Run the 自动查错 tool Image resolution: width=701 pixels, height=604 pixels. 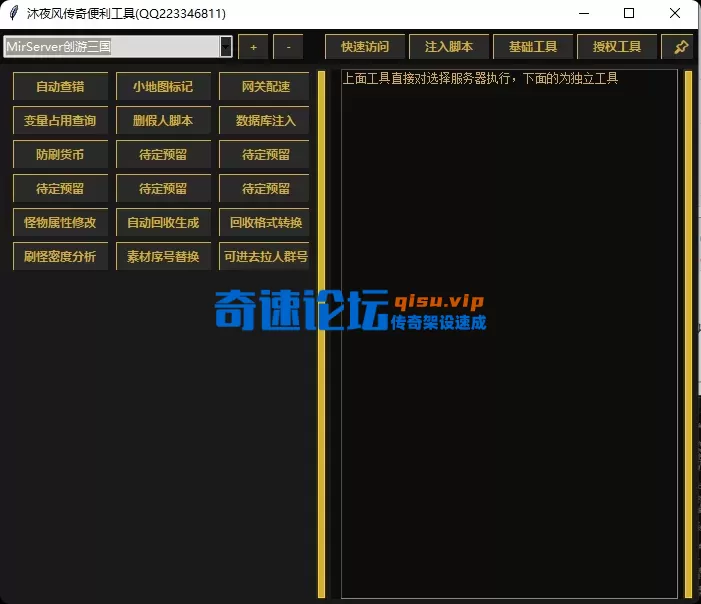click(60, 86)
